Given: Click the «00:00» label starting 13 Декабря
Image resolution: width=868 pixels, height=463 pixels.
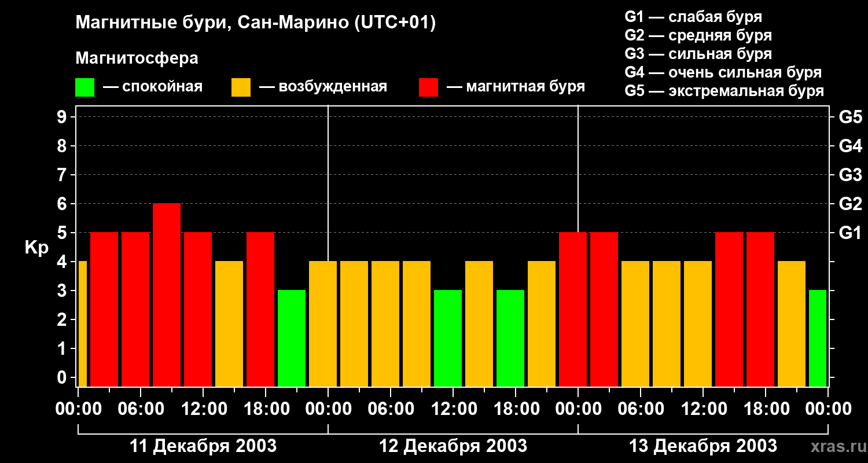Looking at the screenshot, I should pos(578,409).
